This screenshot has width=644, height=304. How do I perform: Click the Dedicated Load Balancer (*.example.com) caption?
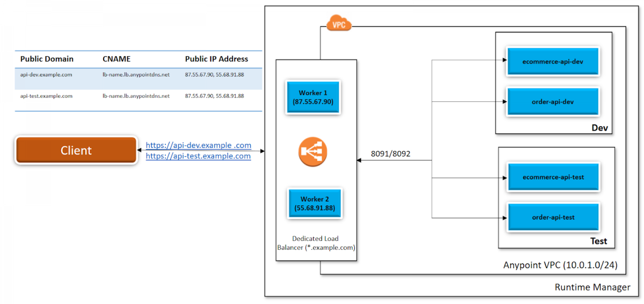[x=316, y=243]
